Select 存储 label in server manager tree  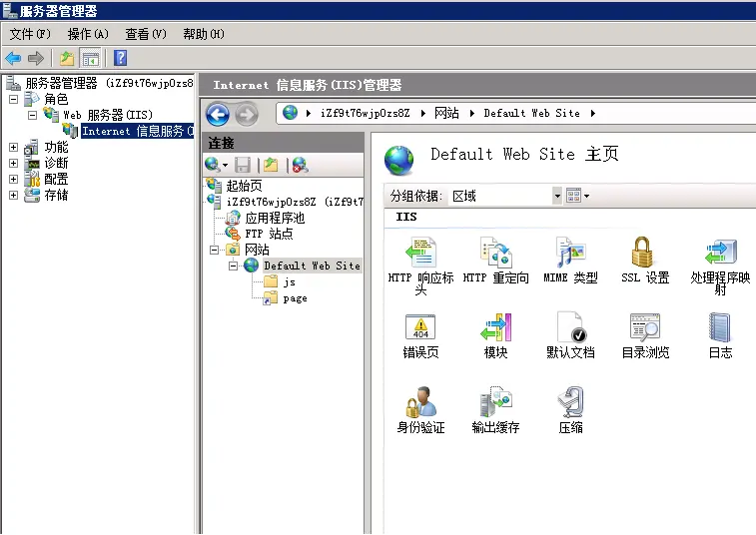click(x=56, y=195)
